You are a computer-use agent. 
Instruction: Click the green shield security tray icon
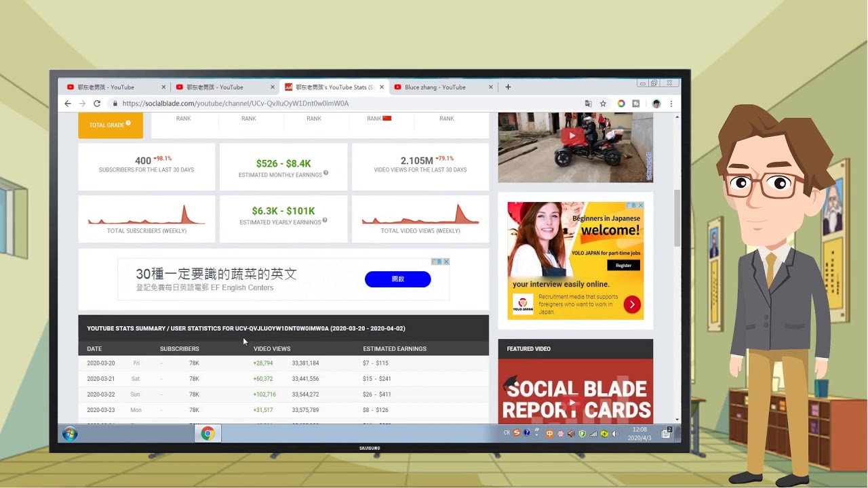(x=582, y=433)
